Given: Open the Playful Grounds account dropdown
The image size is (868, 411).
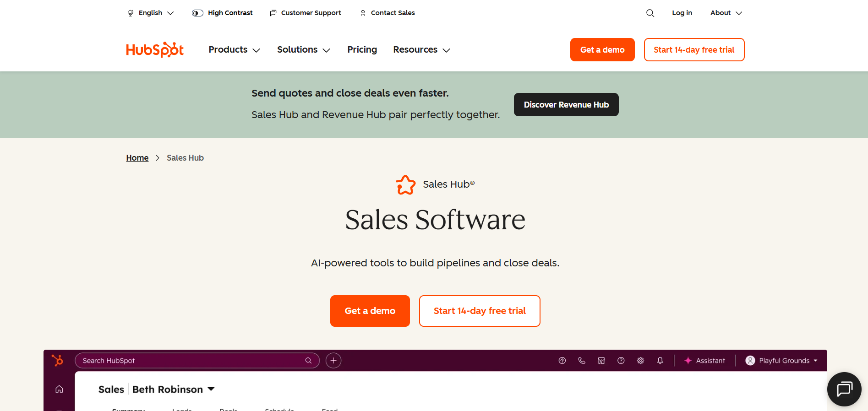Looking at the screenshot, I should click(x=781, y=361).
